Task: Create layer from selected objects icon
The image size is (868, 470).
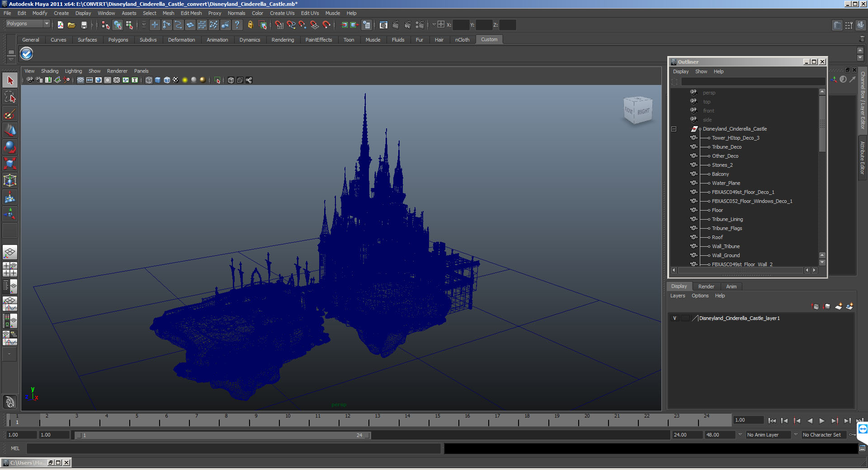Action: (849, 306)
